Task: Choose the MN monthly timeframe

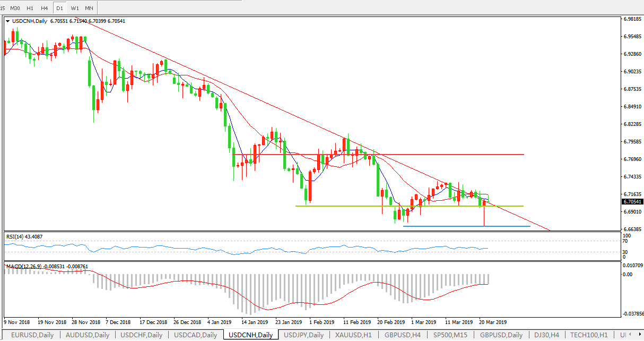Action: [89, 8]
